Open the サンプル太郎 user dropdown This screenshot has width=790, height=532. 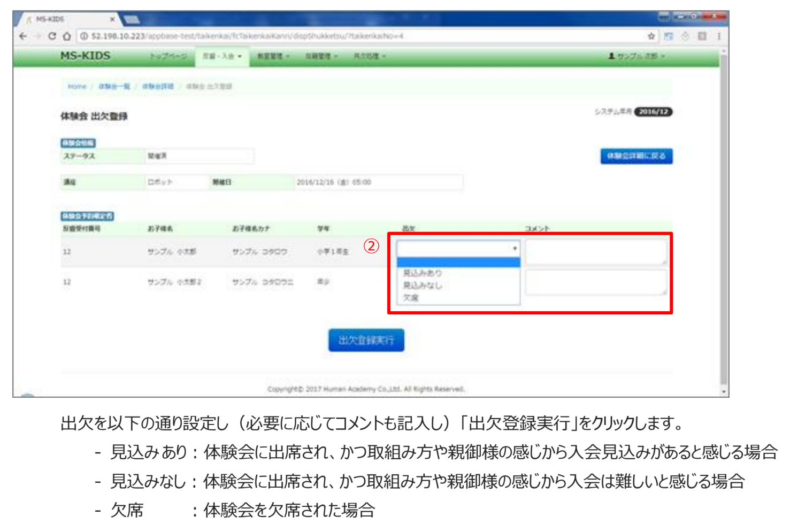[x=636, y=56]
